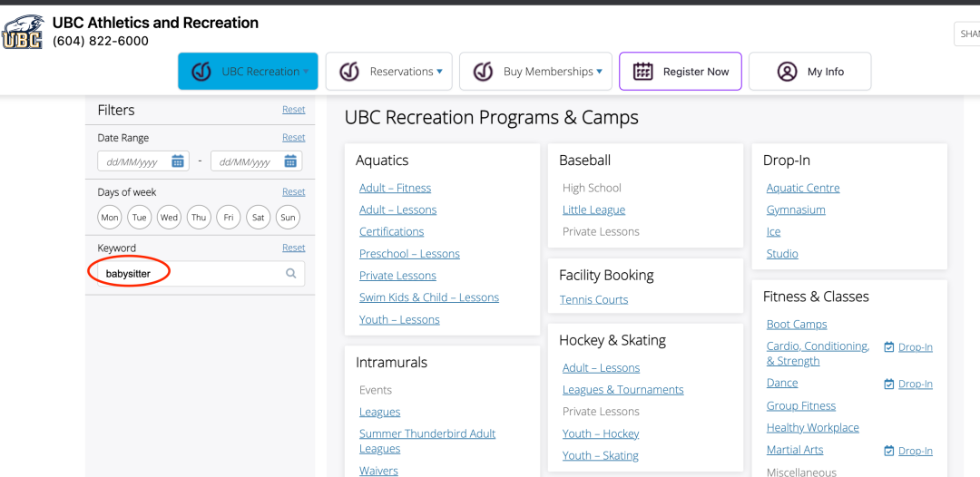
Task: Open the start date calendar picker icon
Action: coord(178,161)
